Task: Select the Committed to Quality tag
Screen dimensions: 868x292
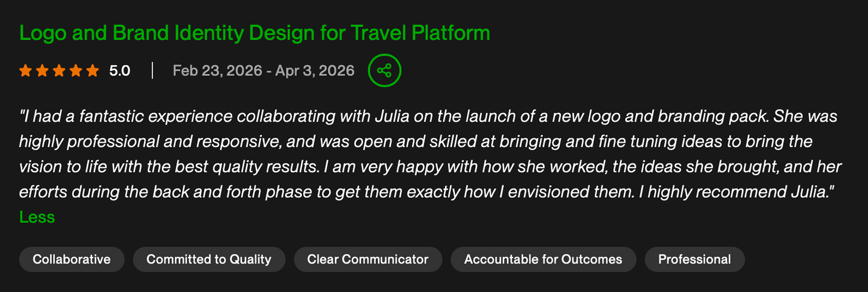Action: [x=209, y=260]
